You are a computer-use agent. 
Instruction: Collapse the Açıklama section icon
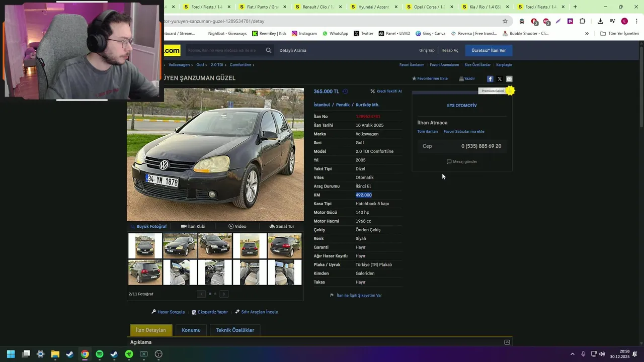pyautogui.click(x=507, y=342)
